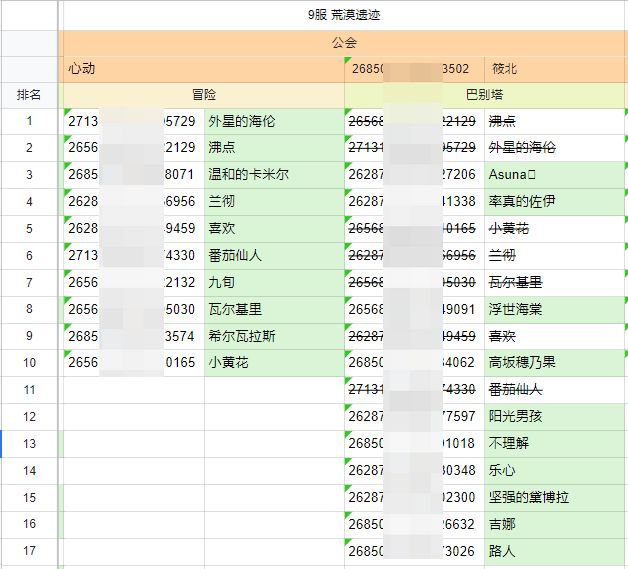Image resolution: width=628 pixels, height=569 pixels.
Task: Click the rank cell '10'
Action: tap(29, 363)
